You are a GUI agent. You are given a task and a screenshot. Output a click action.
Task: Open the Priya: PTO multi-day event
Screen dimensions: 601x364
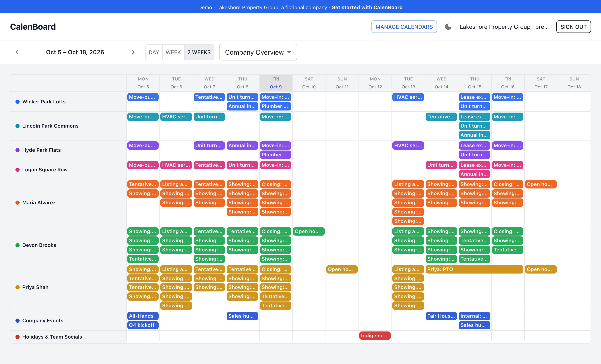click(474, 269)
